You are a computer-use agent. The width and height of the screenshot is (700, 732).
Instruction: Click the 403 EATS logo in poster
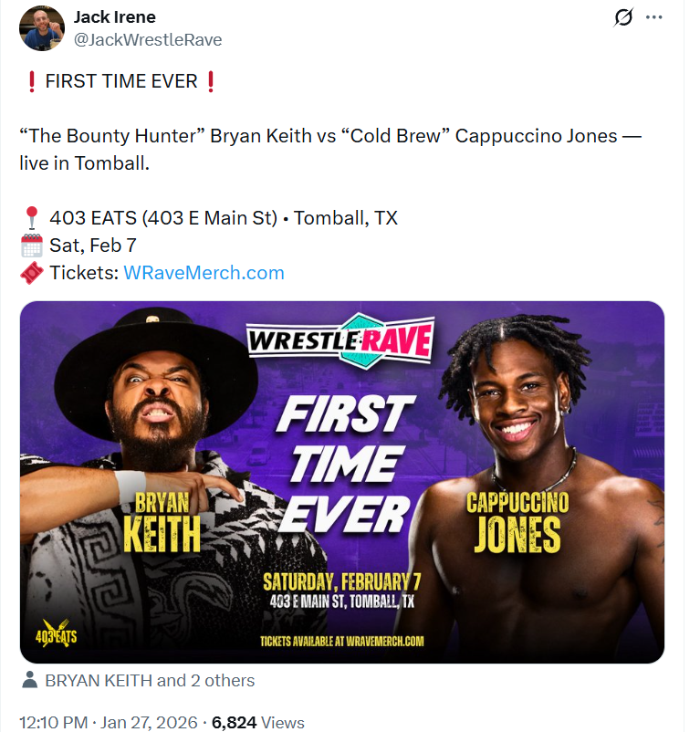(x=55, y=632)
